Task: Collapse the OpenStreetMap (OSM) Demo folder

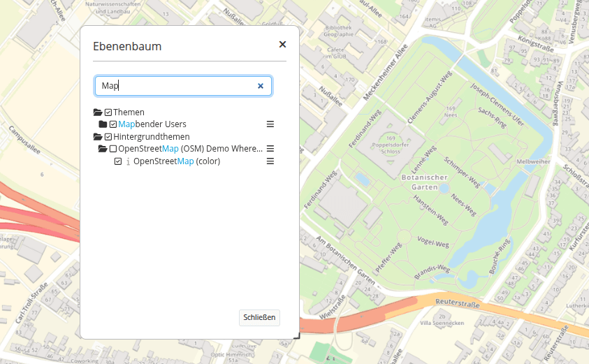Action: [103, 149]
